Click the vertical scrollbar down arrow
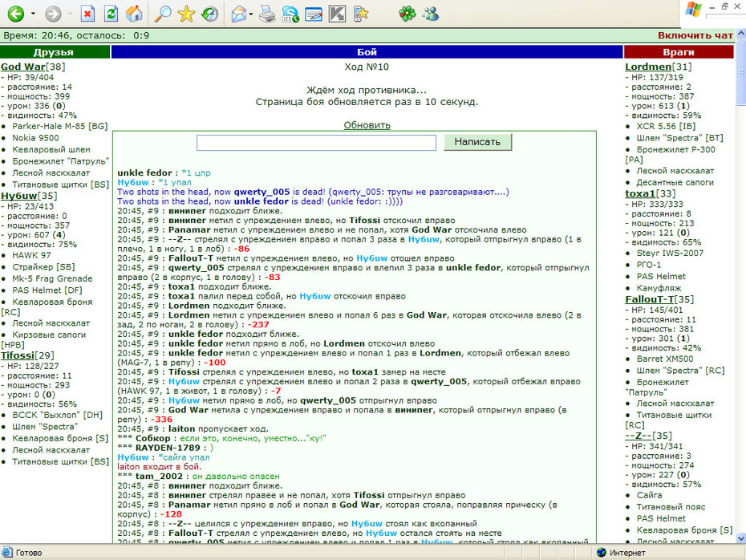This screenshot has height=560, width=746. pyautogui.click(x=740, y=538)
